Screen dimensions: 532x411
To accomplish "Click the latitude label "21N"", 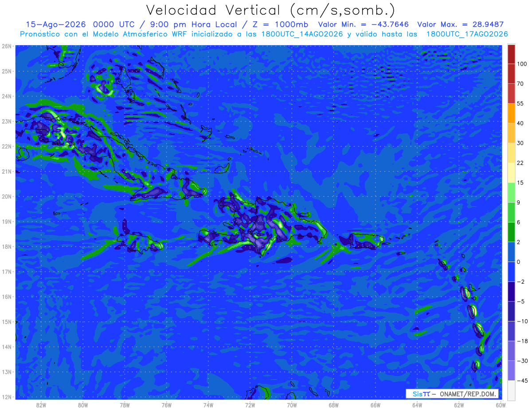I will coord(7,171).
